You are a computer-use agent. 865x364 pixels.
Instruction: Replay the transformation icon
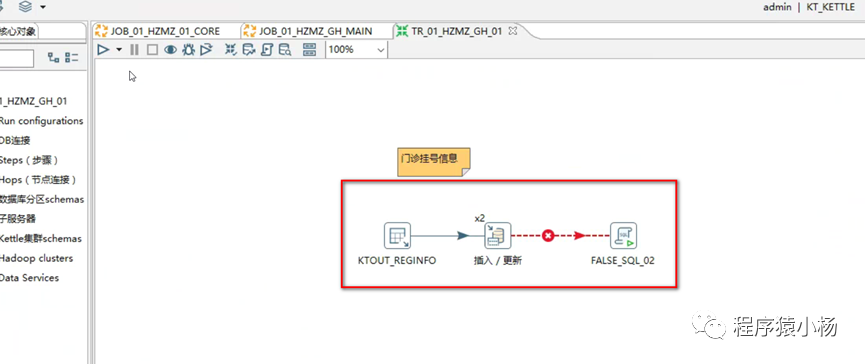(x=206, y=50)
